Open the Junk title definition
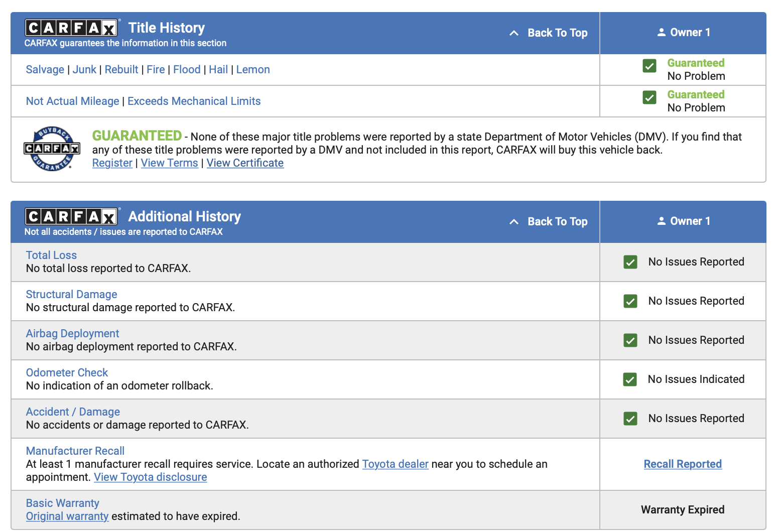Screen dimensions: 777x532 point(84,70)
